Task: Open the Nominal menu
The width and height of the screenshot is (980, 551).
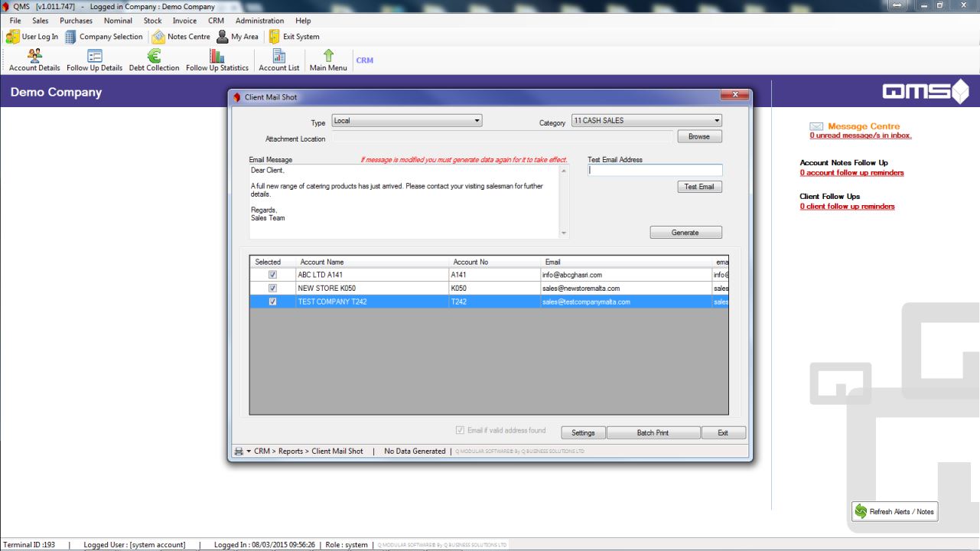Action: [x=118, y=21]
